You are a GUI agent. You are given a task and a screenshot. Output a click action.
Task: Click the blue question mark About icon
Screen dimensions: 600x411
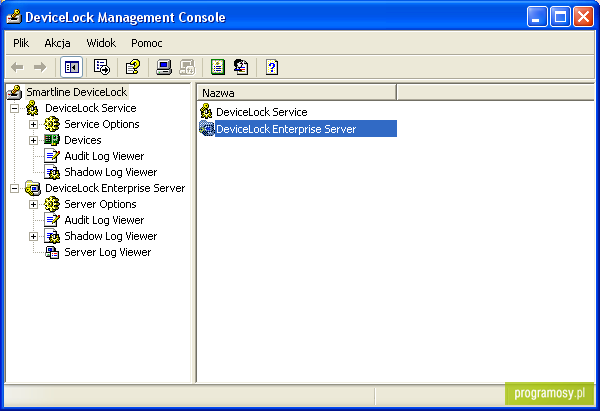pos(272,67)
